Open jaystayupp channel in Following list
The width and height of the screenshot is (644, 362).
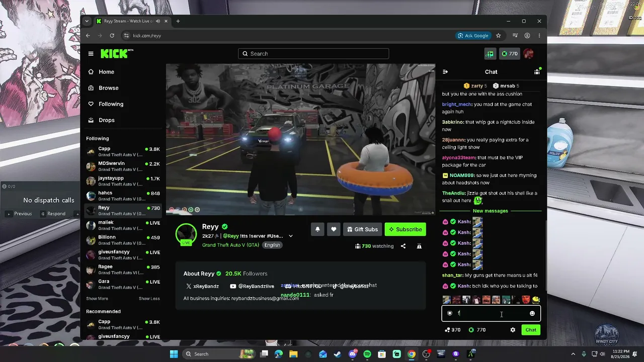coord(123,181)
